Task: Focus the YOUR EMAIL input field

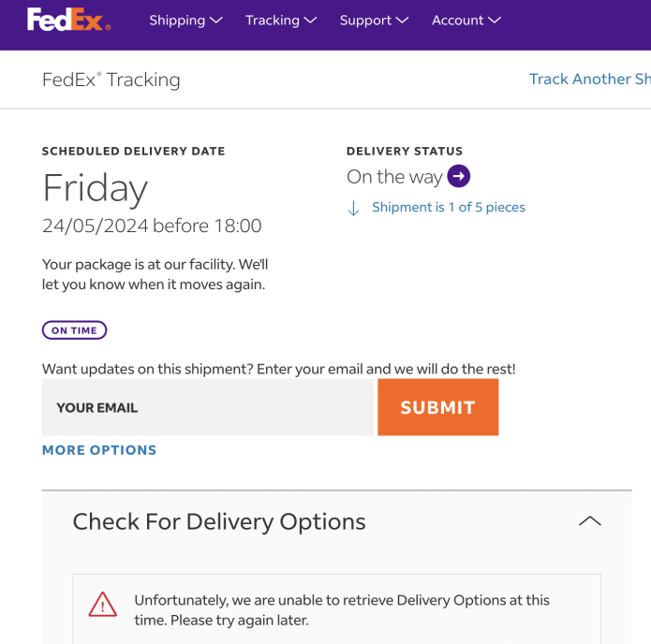Action: pos(208,407)
